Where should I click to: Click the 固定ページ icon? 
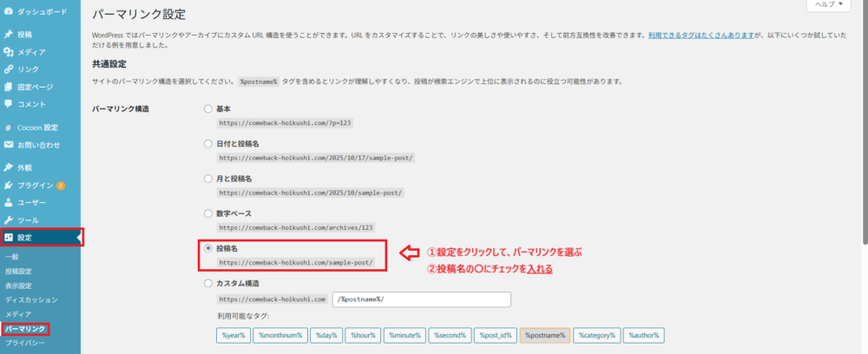(9, 87)
